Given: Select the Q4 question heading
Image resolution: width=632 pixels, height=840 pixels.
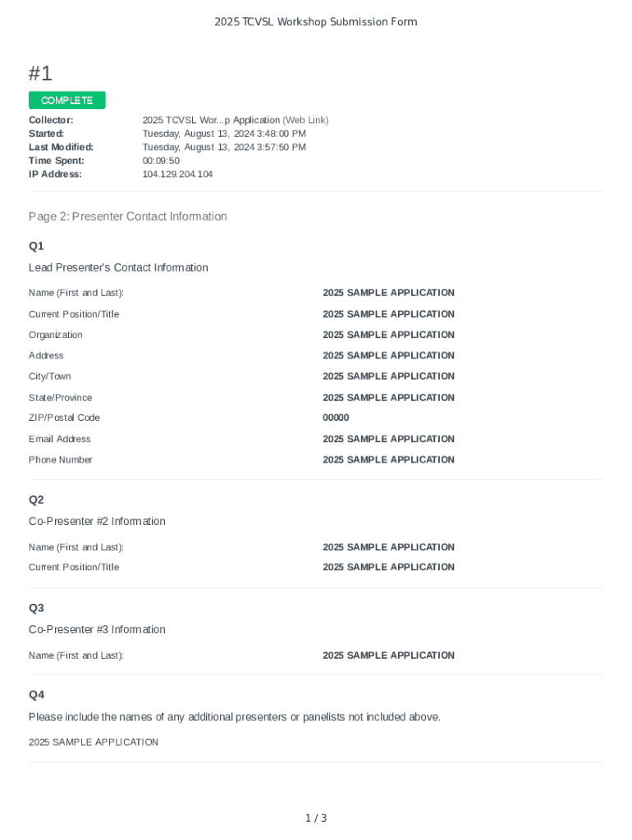Looking at the screenshot, I should click(36, 695).
